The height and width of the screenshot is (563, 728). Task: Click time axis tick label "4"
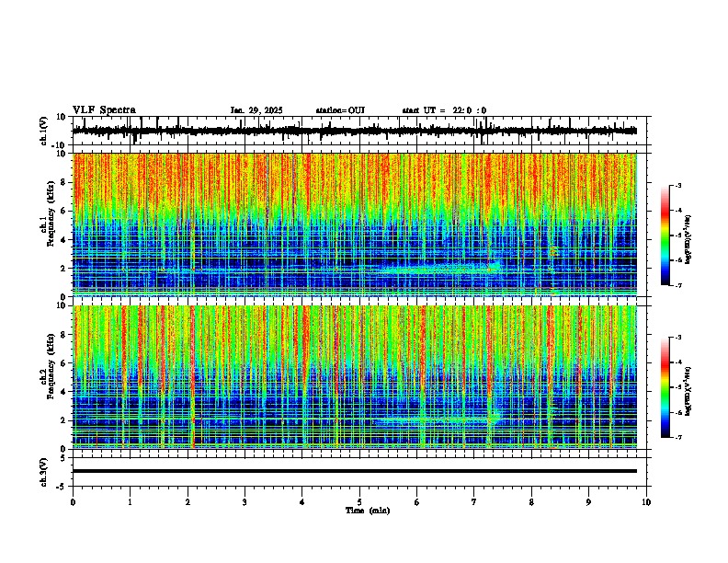coord(301,501)
